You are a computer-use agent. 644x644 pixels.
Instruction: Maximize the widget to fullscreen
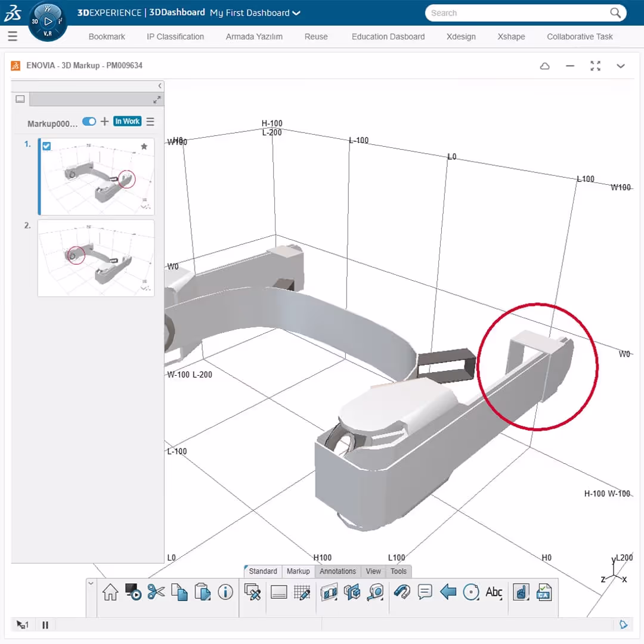click(595, 66)
